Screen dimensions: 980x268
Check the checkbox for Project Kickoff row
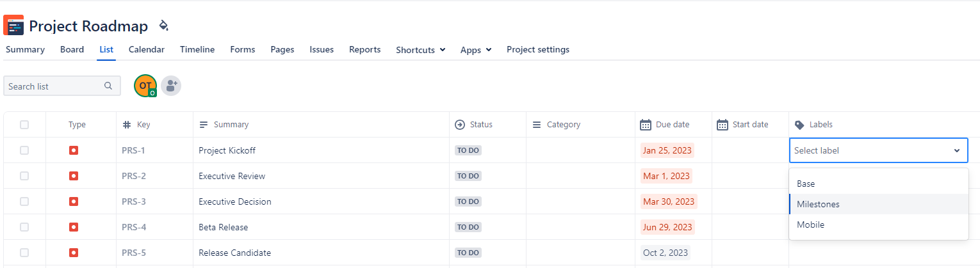(24, 150)
